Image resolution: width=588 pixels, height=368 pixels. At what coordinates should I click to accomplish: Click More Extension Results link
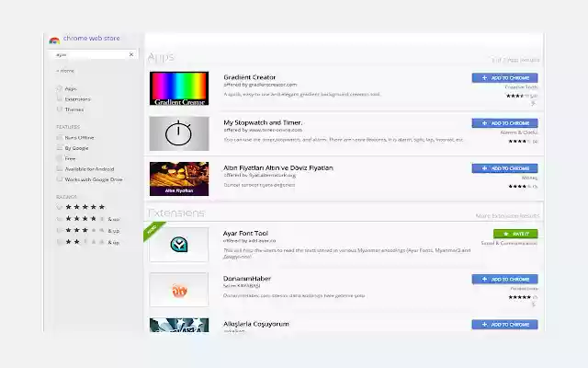click(507, 215)
